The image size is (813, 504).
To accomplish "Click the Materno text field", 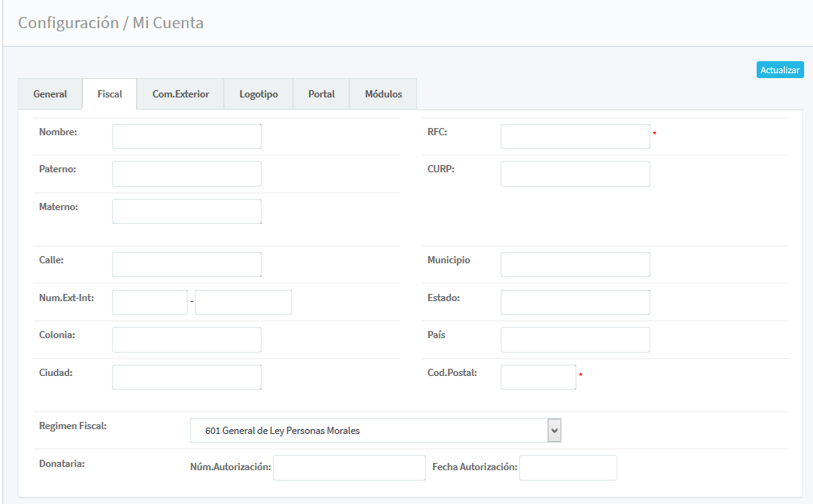I will click(x=187, y=211).
